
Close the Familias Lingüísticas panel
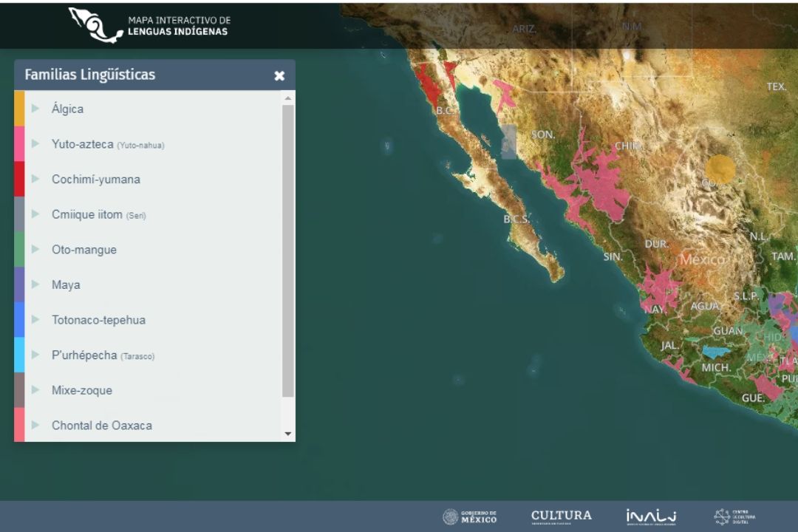click(x=279, y=76)
